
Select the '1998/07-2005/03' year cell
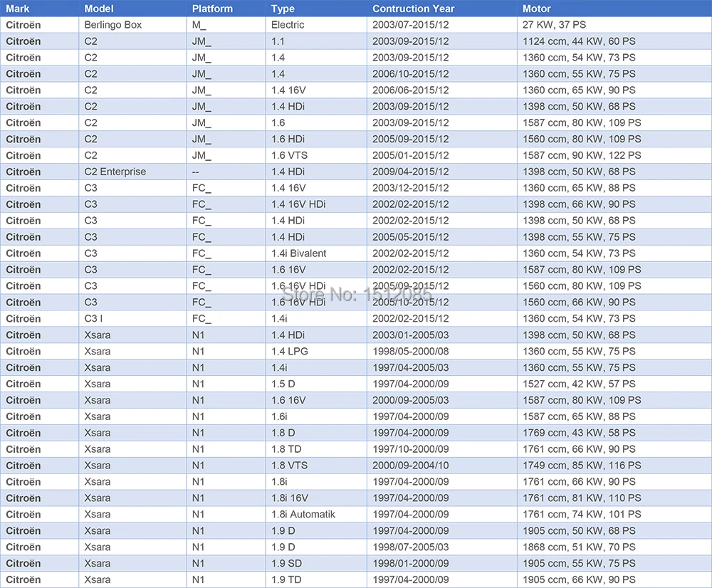point(442,547)
